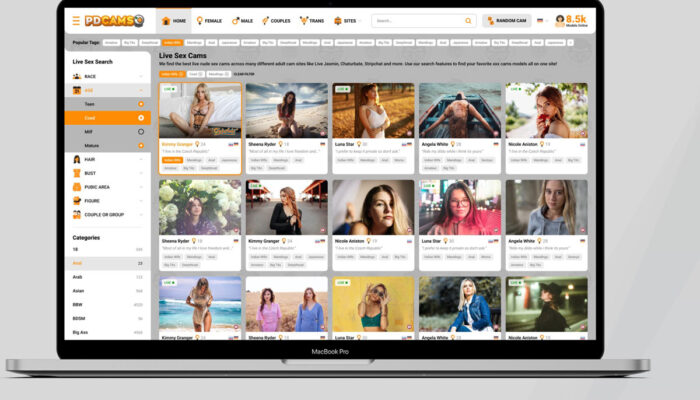Click the favorite icon on second-row Angela White thumbnail
The image size is (700, 400).
[582, 230]
